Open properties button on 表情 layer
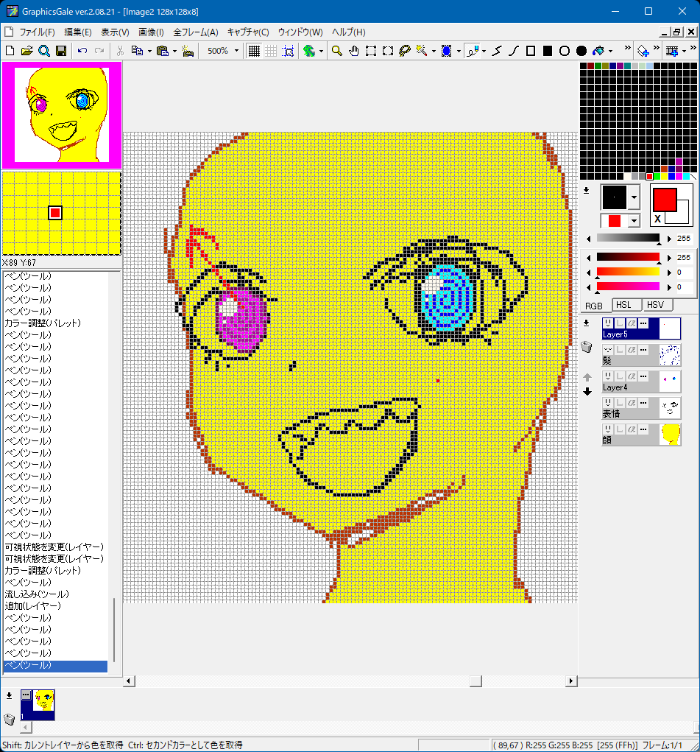Screen dimensions: 700x752 (x=643, y=404)
